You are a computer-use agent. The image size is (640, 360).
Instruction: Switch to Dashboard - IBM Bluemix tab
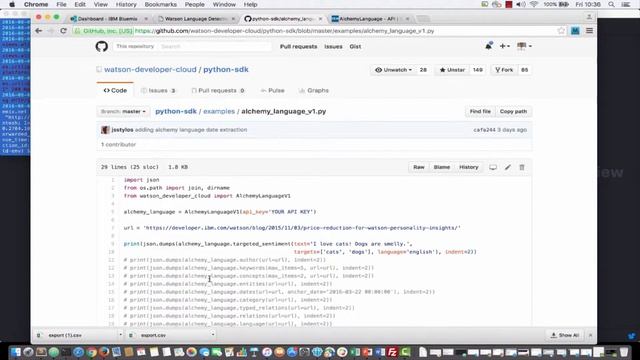click(108, 19)
